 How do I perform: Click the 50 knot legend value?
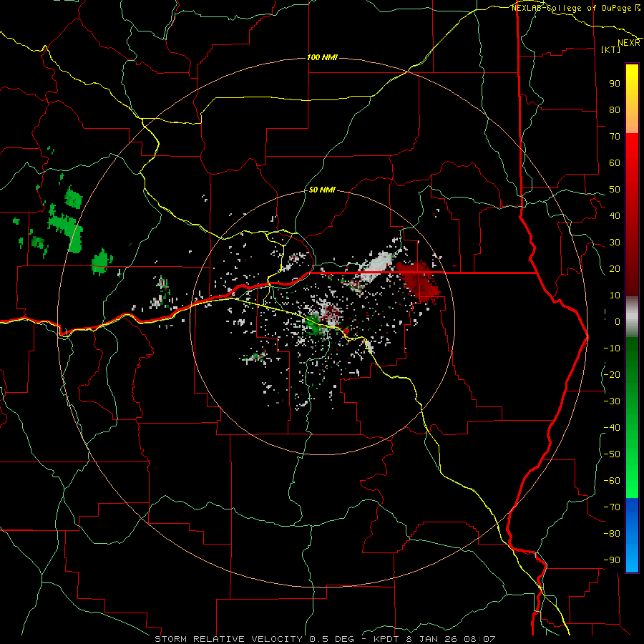615,190
